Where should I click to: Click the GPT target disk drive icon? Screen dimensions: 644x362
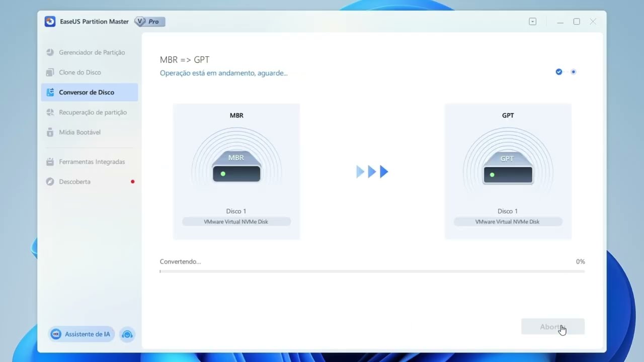coord(508,167)
